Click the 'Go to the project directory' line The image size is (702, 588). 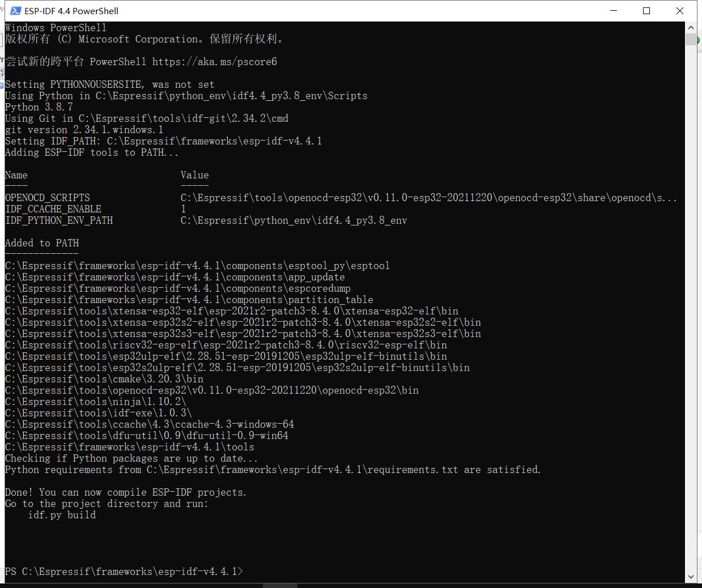[107, 504]
